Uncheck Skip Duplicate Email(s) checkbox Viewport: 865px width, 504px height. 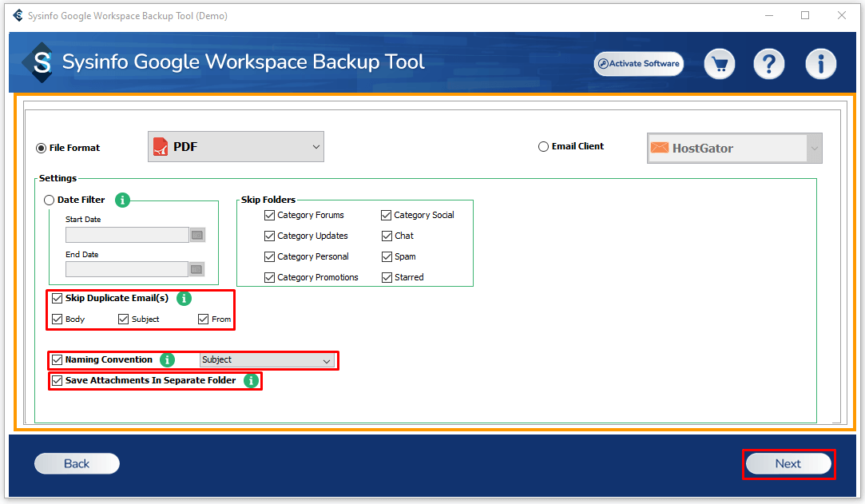57,299
